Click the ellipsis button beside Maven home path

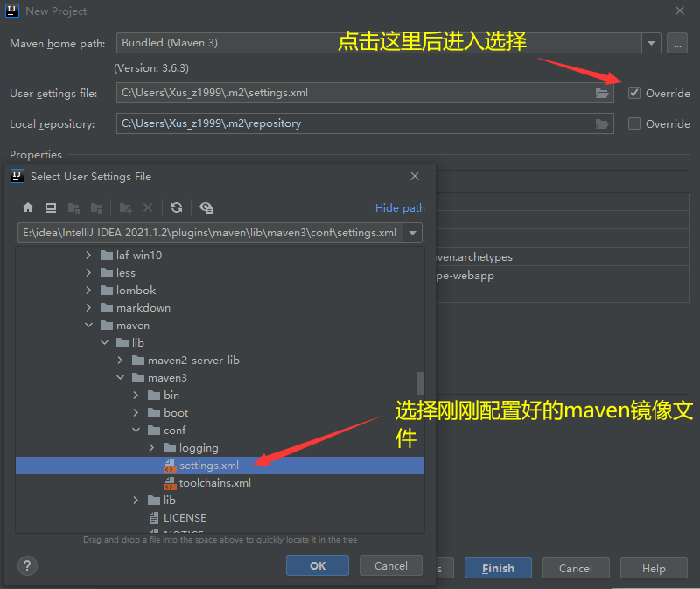pyautogui.click(x=677, y=43)
